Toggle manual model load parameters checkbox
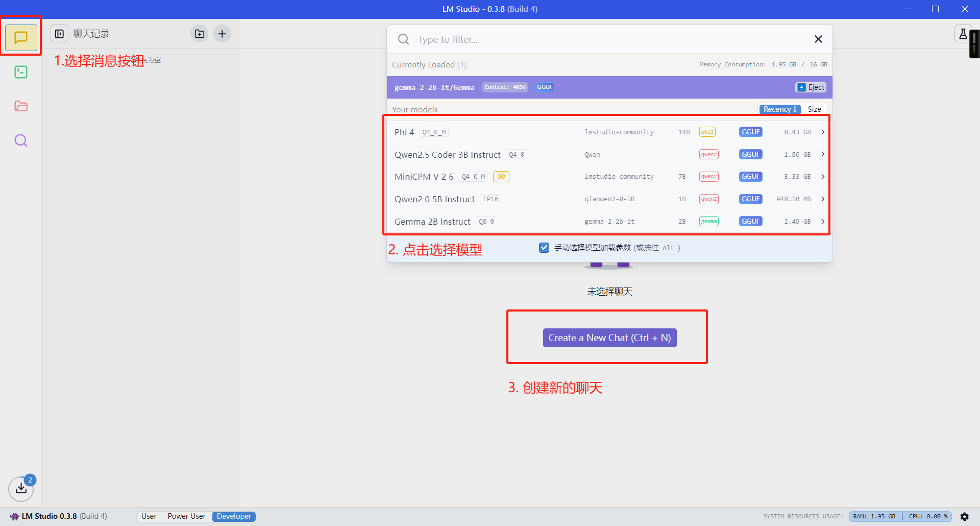The height and width of the screenshot is (526, 980). [x=544, y=248]
